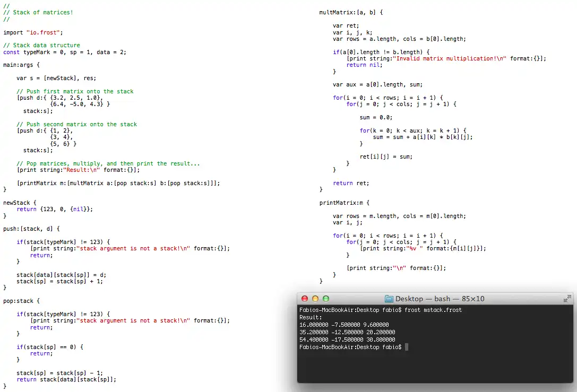The width and height of the screenshot is (577, 392).
Task: Click the "return ret;" line
Action: 351,183
